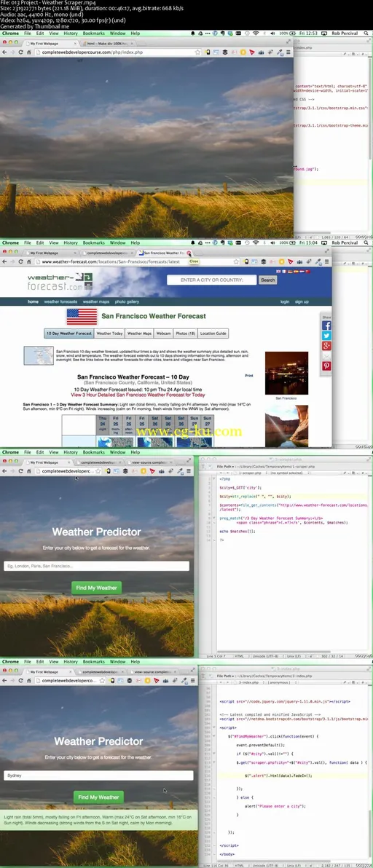Image resolution: width=373 pixels, height=868 pixels.
Task: Open the '(anonymous)' symbol dropdown in 3-index.php editor
Action: 279,682
